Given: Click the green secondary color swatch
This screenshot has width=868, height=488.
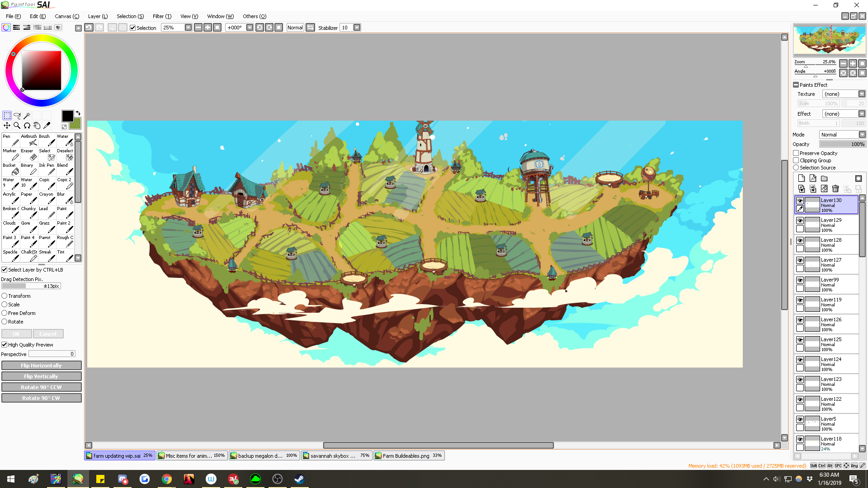Looking at the screenshot, I should point(76,124).
